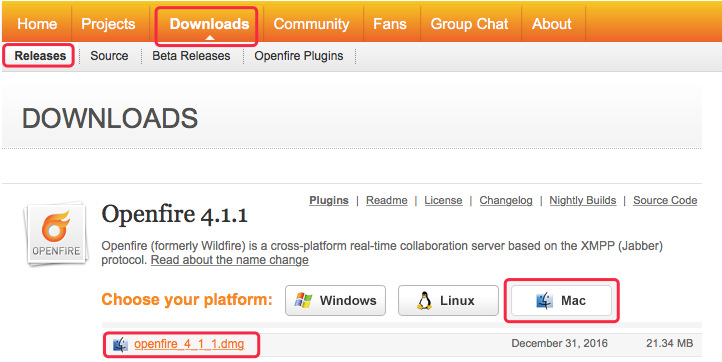The height and width of the screenshot is (362, 722).
Task: View the License link
Action: coord(443,200)
